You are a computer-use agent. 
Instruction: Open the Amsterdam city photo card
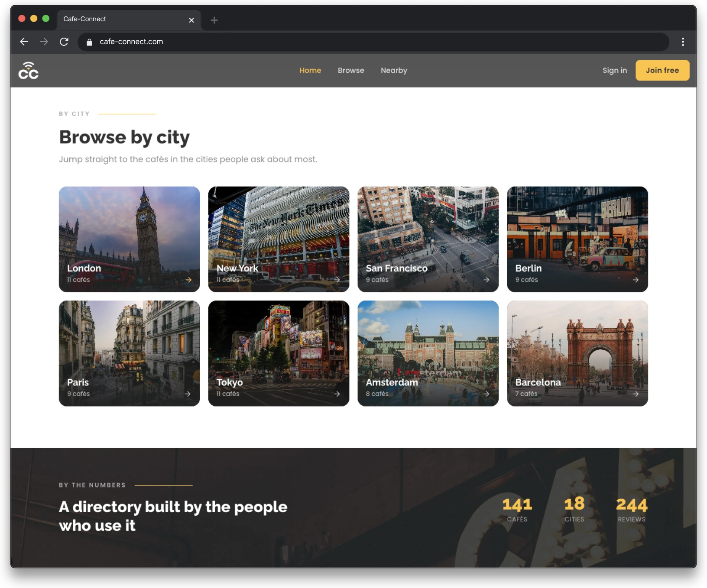pyautogui.click(x=428, y=353)
